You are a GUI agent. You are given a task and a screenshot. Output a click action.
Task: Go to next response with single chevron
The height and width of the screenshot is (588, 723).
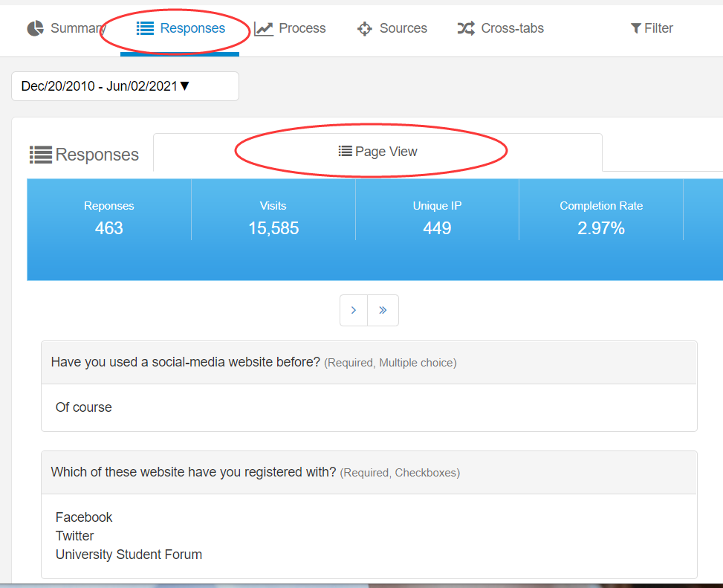354,310
